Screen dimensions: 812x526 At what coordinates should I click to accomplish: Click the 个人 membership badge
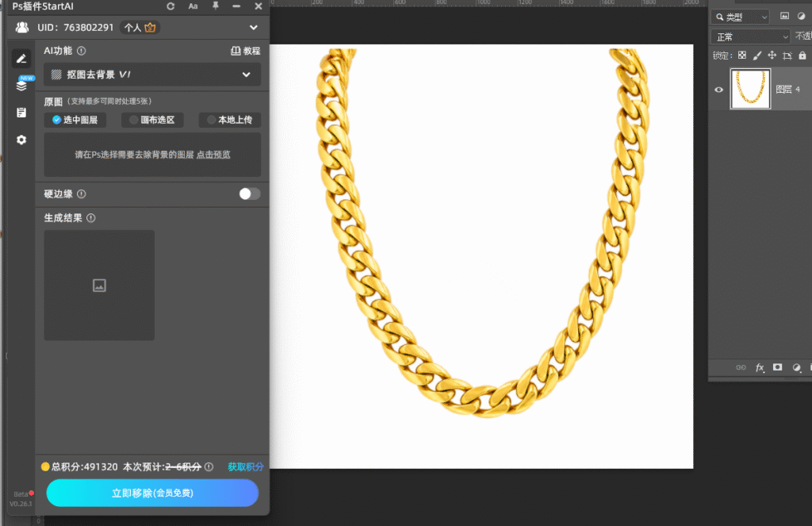(140, 28)
